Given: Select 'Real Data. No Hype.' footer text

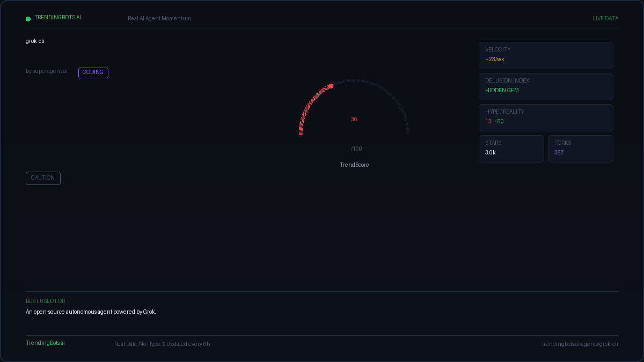Looking at the screenshot, I should point(137,344).
